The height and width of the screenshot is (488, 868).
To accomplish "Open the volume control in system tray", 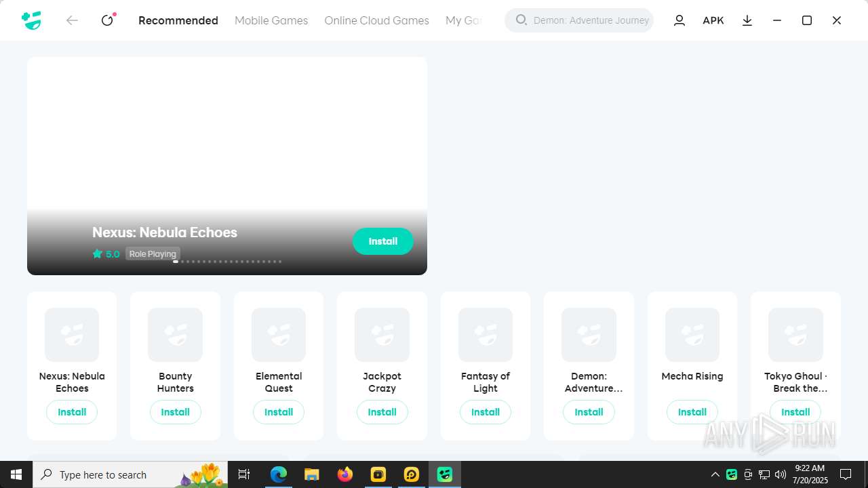I will tap(781, 474).
